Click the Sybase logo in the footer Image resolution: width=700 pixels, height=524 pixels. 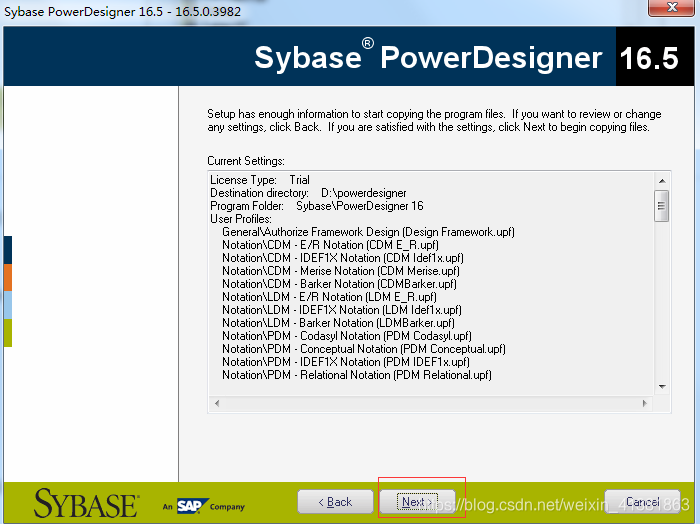pyautogui.click(x=87, y=503)
